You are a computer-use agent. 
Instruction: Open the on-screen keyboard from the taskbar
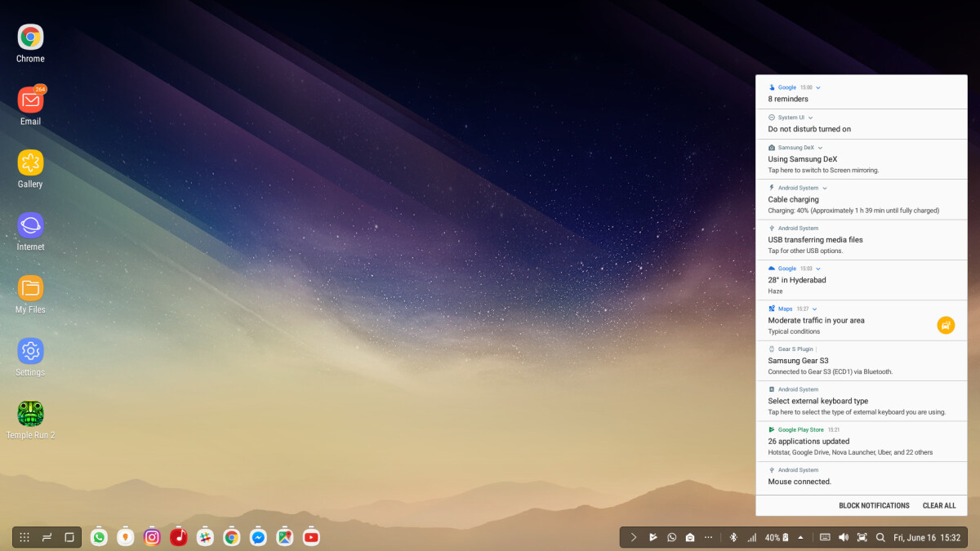[x=824, y=537]
